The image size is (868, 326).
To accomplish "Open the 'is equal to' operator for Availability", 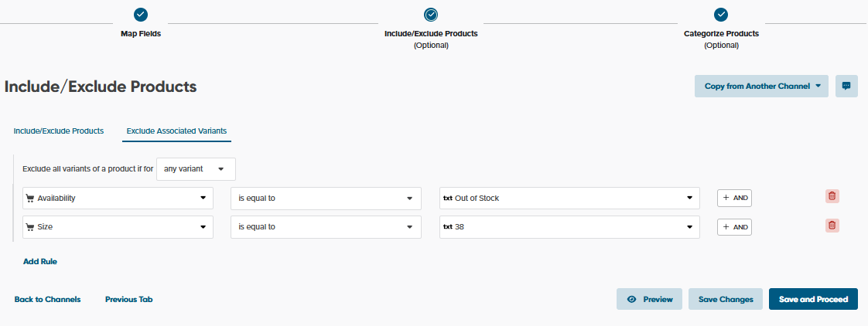I will 326,199.
